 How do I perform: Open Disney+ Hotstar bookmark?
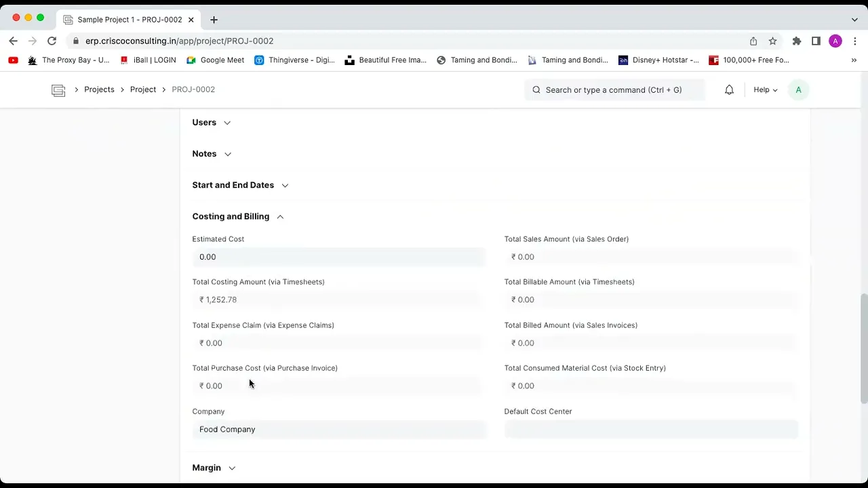click(658, 60)
